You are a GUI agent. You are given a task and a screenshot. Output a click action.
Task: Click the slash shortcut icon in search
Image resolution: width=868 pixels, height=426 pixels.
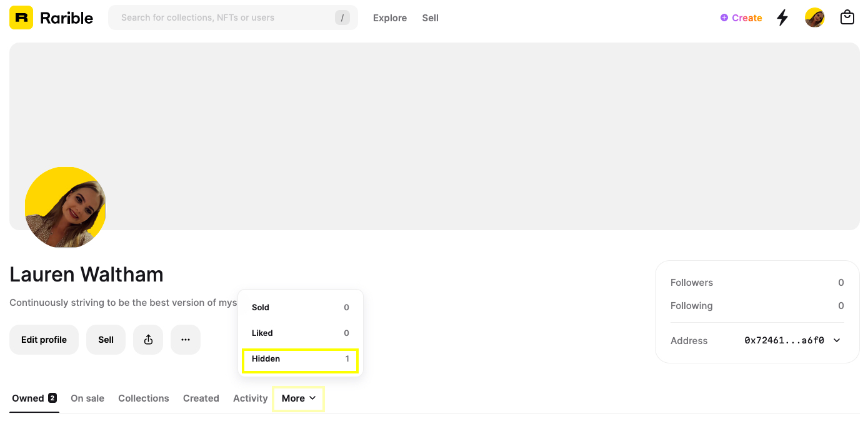[342, 18]
